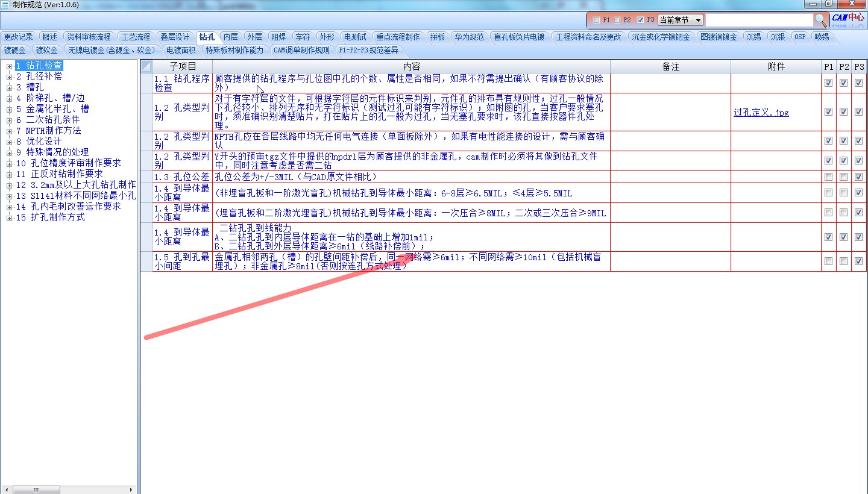This screenshot has width=868, height=494.
Task: Select tree item 13 S1141材料不同网络最小孔
Action: [76, 196]
